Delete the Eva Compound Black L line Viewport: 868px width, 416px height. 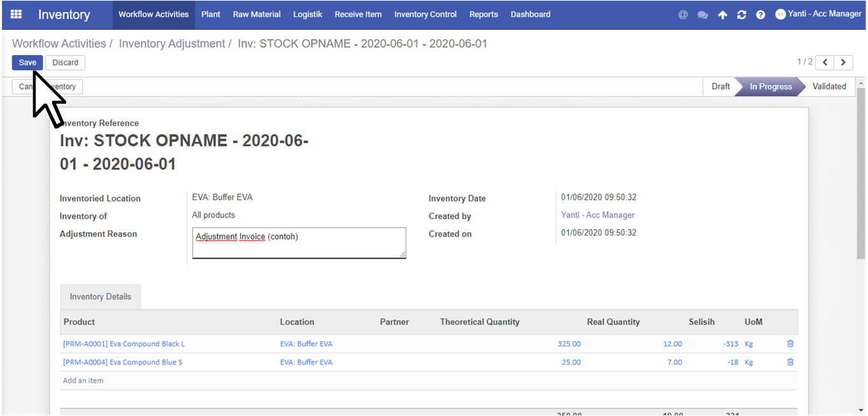click(790, 343)
